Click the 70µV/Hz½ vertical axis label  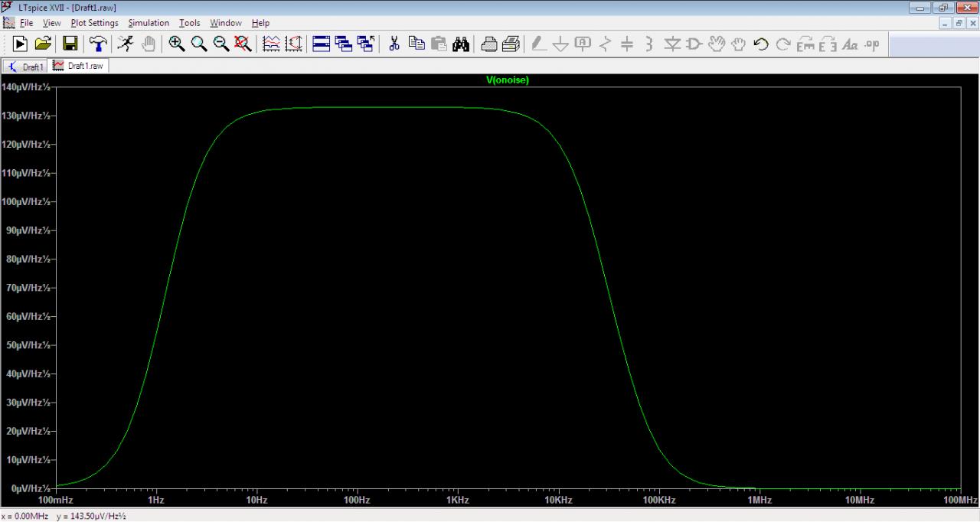(x=28, y=288)
